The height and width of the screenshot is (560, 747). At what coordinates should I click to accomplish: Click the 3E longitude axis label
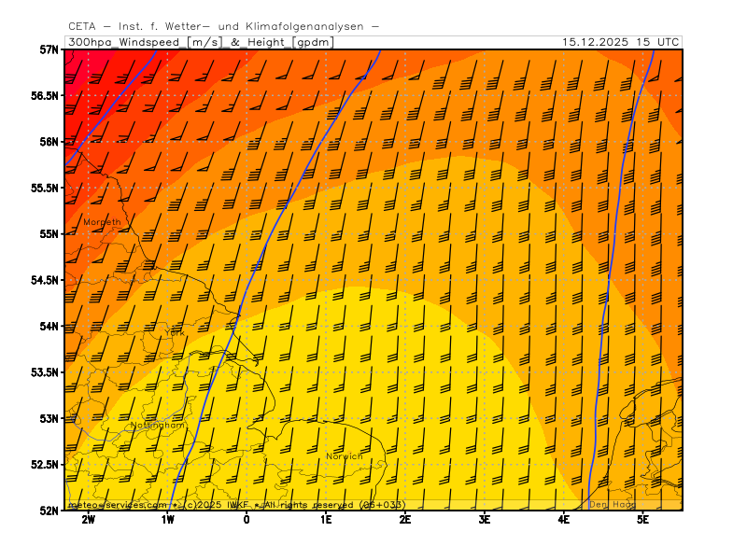coord(485,519)
